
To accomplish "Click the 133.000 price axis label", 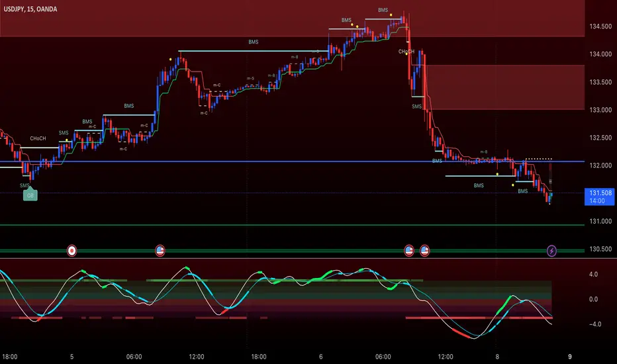I will tap(600, 110).
